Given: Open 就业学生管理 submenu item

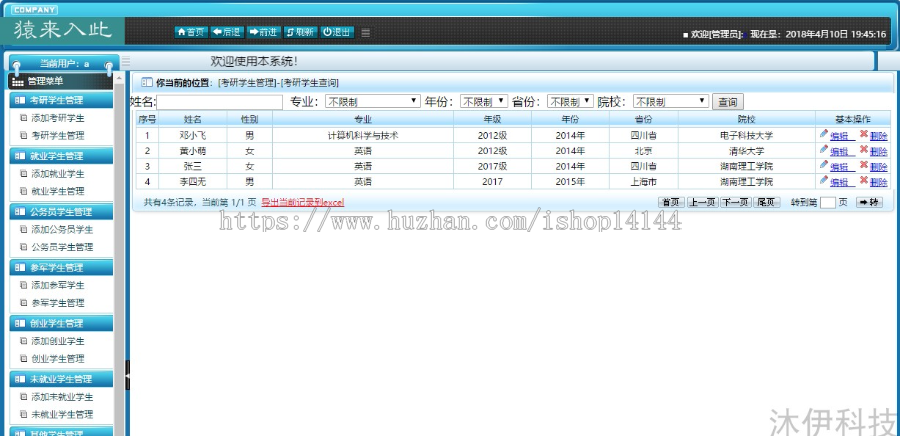Looking at the screenshot, I should [58, 191].
